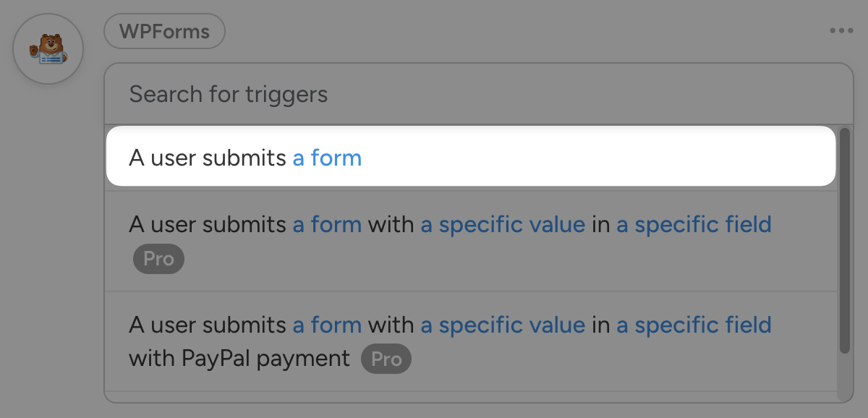
Task: Click "a specific value" in second trigger
Action: (503, 224)
